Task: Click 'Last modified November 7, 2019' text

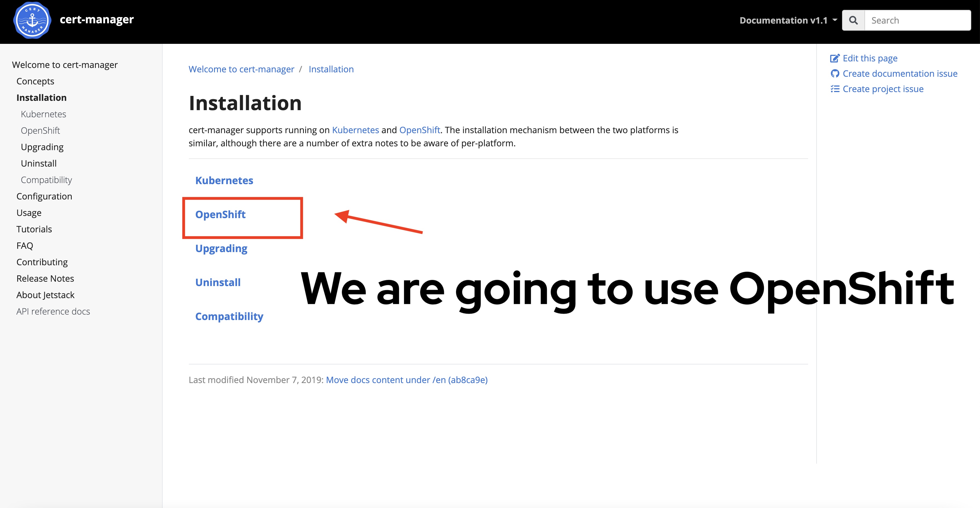Action: pyautogui.click(x=256, y=380)
